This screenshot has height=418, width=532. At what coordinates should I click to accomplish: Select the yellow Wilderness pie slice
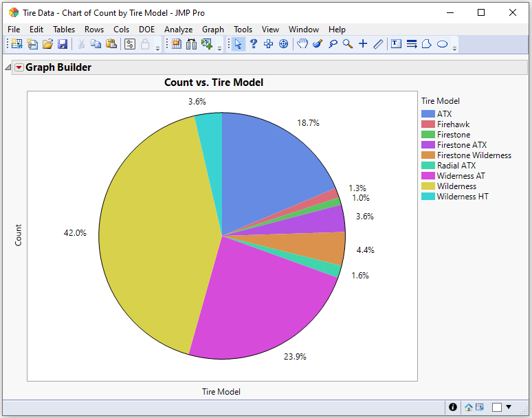pyautogui.click(x=151, y=234)
